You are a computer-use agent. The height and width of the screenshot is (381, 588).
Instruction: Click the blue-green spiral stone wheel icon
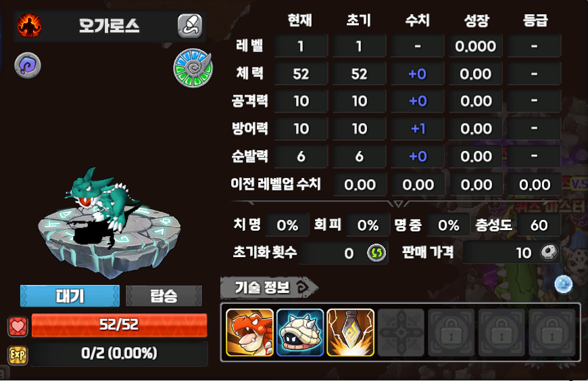(193, 68)
